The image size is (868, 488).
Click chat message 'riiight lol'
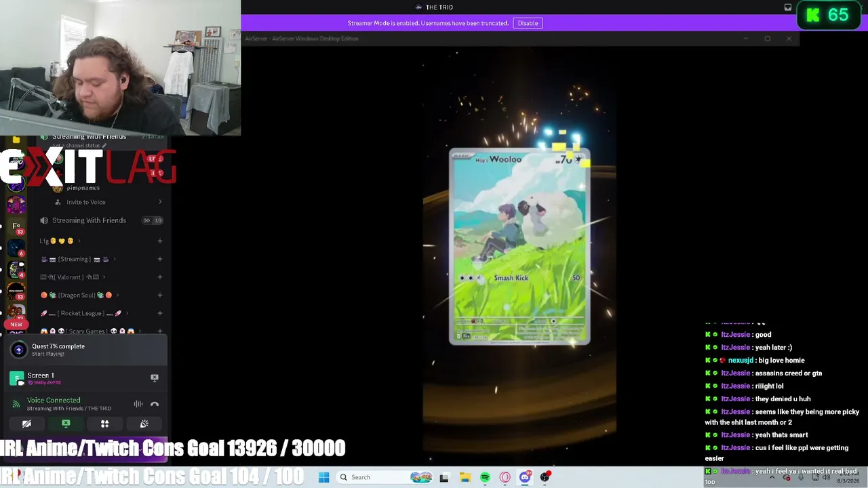[769, 386]
